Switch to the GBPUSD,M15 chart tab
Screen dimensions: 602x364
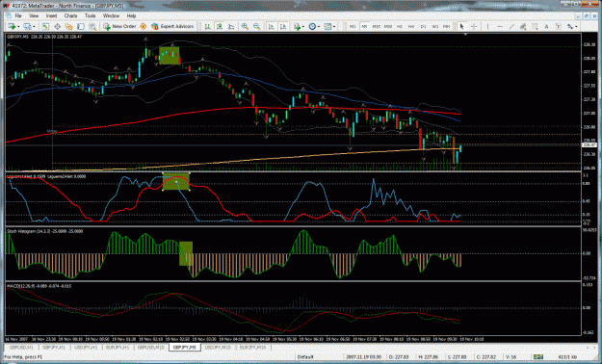coord(150,347)
